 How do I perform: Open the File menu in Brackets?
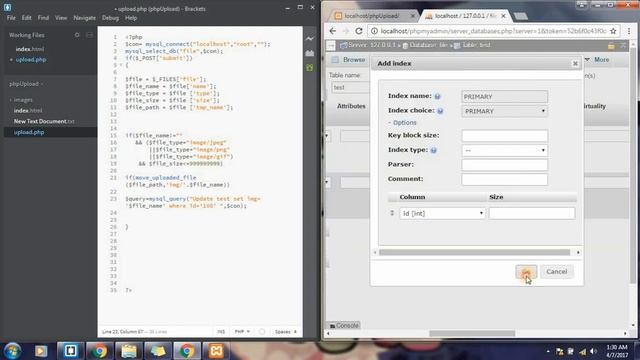coord(11,18)
